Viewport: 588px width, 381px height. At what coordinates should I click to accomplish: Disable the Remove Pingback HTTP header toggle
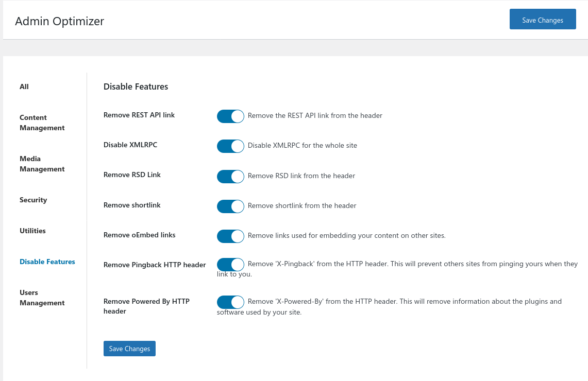tap(230, 265)
